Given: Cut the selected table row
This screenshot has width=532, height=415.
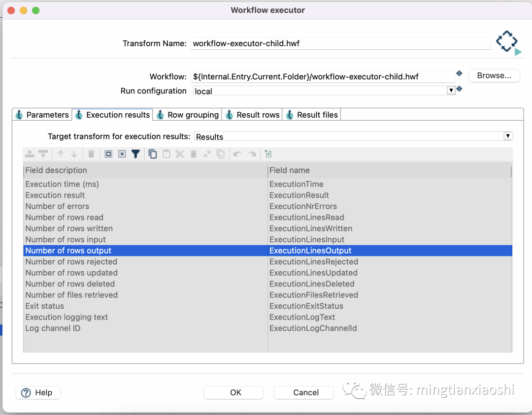Looking at the screenshot, I should point(180,154).
